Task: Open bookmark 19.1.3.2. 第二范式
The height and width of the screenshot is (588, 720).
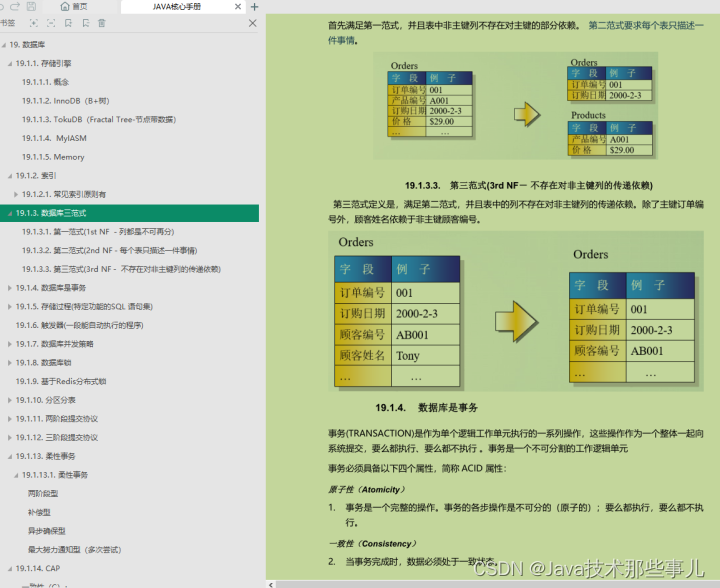Action: tap(109, 251)
